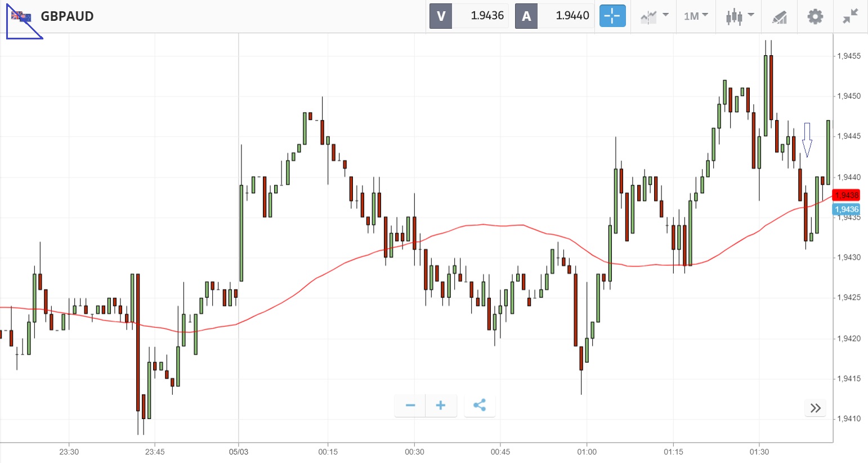Expand the candlestick chart type dropdown
The width and height of the screenshot is (868, 463).
[x=739, y=16]
